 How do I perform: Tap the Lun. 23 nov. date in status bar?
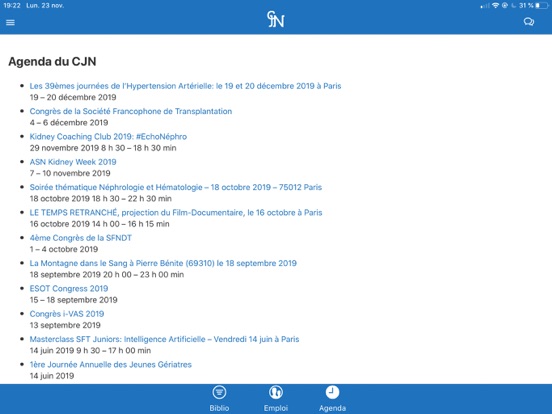pyautogui.click(x=45, y=5)
